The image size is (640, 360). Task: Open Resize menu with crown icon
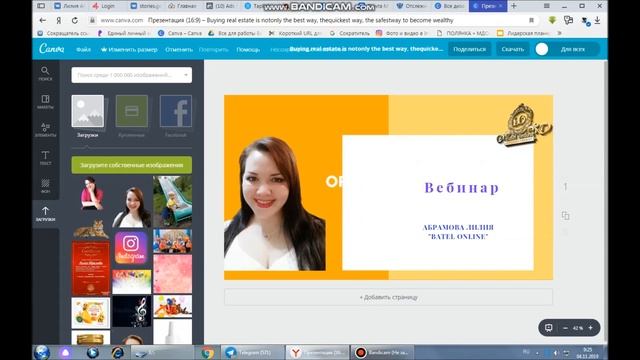coord(129,49)
